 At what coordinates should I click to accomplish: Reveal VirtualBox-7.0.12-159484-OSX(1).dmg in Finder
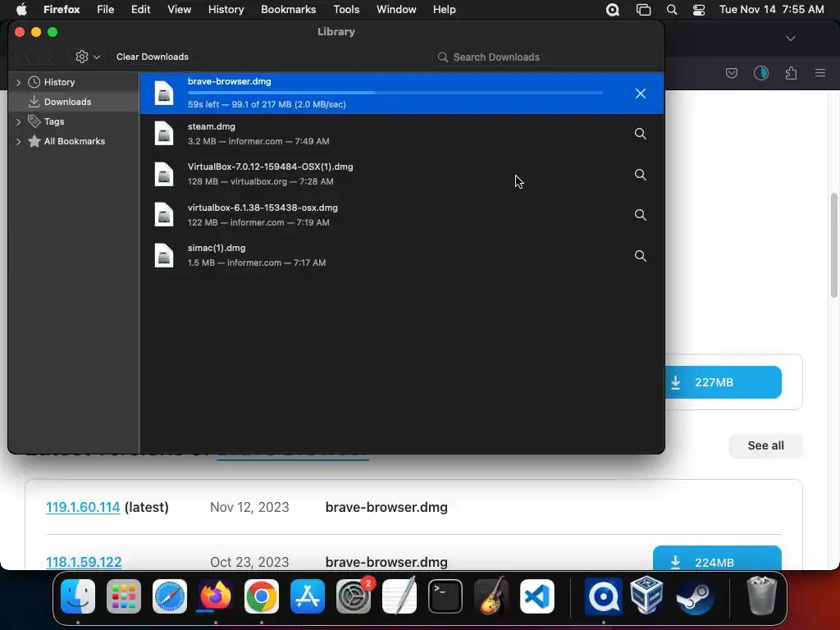(640, 175)
